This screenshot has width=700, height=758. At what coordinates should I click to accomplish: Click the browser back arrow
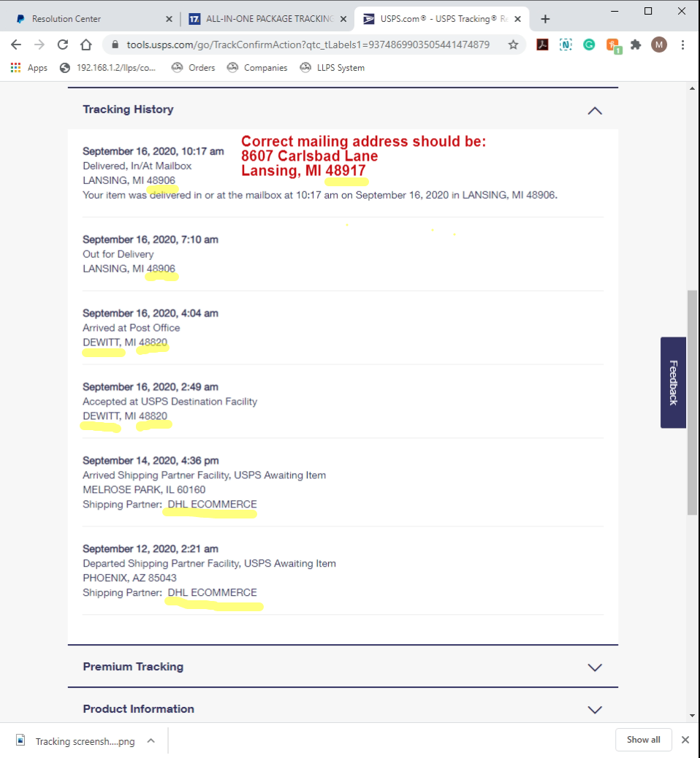(x=16, y=45)
